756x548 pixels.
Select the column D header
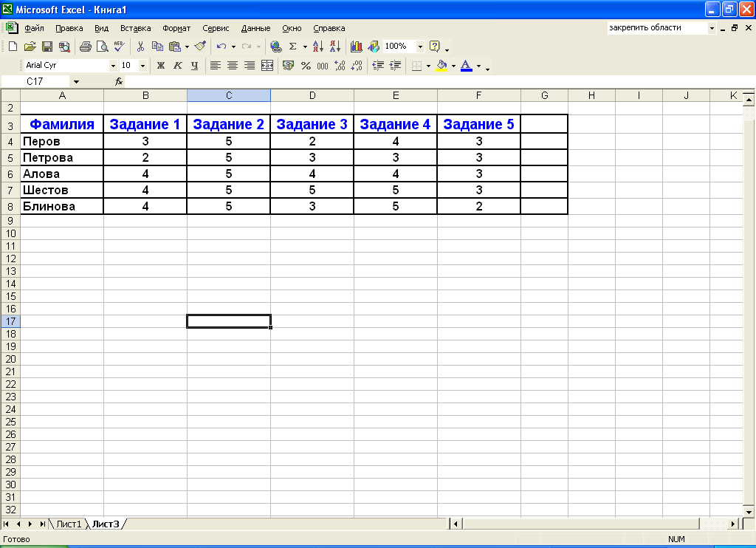coord(312,95)
